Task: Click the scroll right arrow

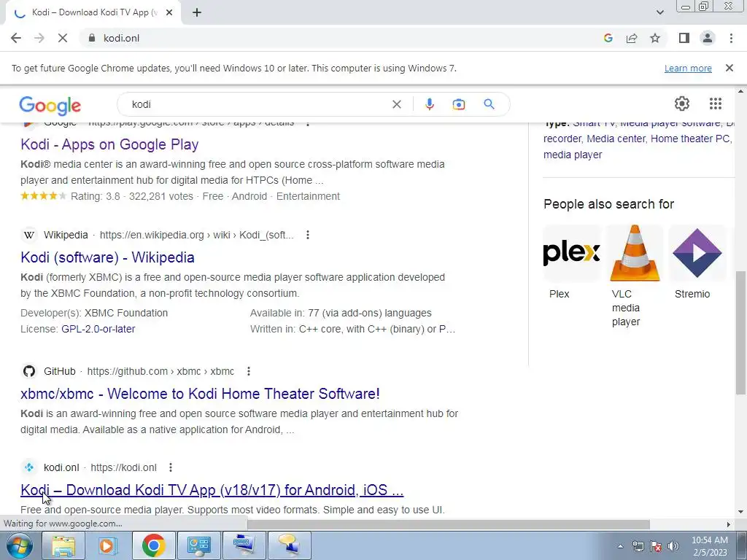Action: (728, 524)
